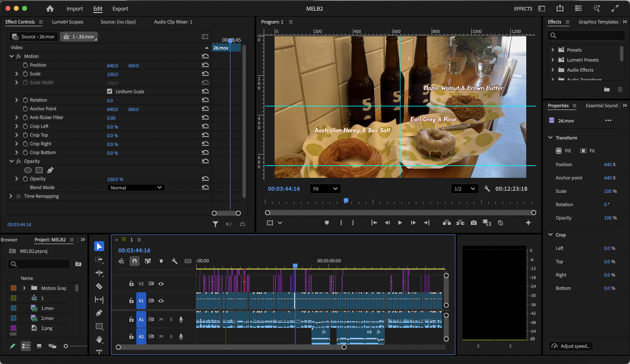This screenshot has height=364, width=630.
Task: Click the Ripple Edit tool
Action: click(99, 273)
